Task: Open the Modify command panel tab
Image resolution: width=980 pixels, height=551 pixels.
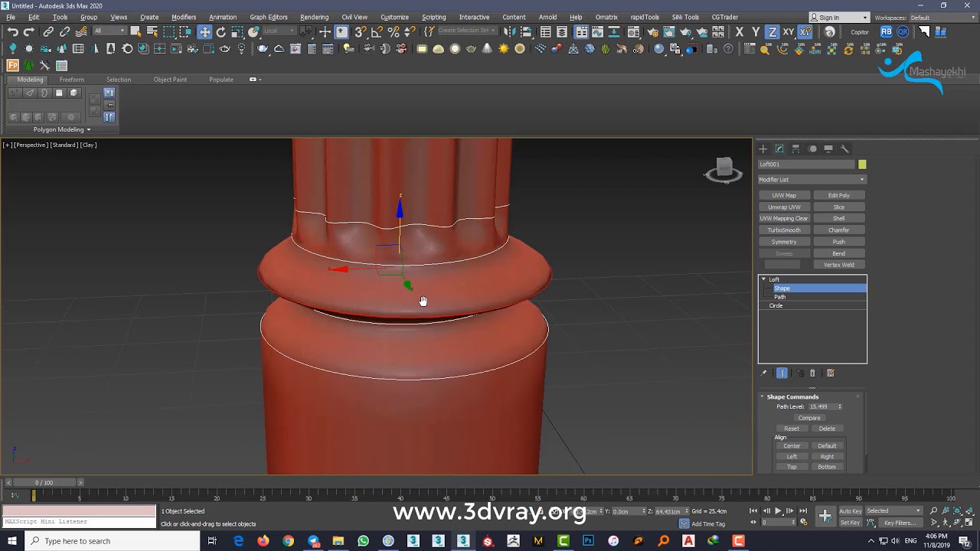Action: pos(779,148)
